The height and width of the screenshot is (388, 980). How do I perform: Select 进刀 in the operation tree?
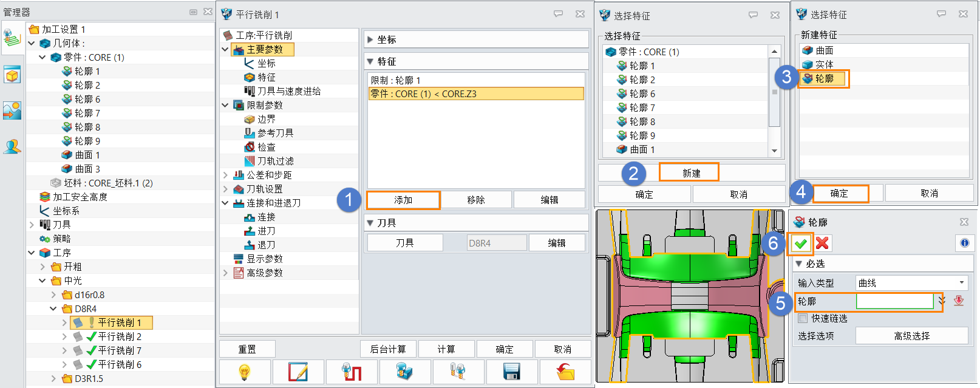(x=266, y=231)
